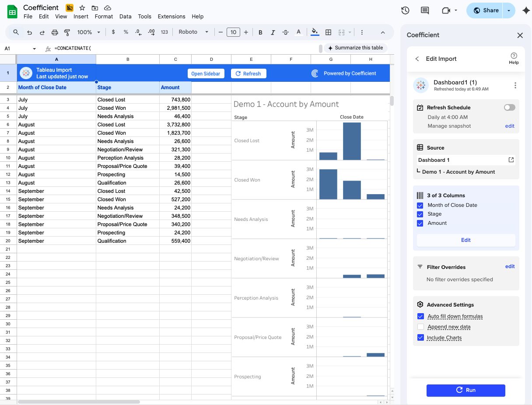Image resolution: width=532 pixels, height=405 pixels.
Task: Expand the Roboto font dropdown
Action: coord(193,32)
